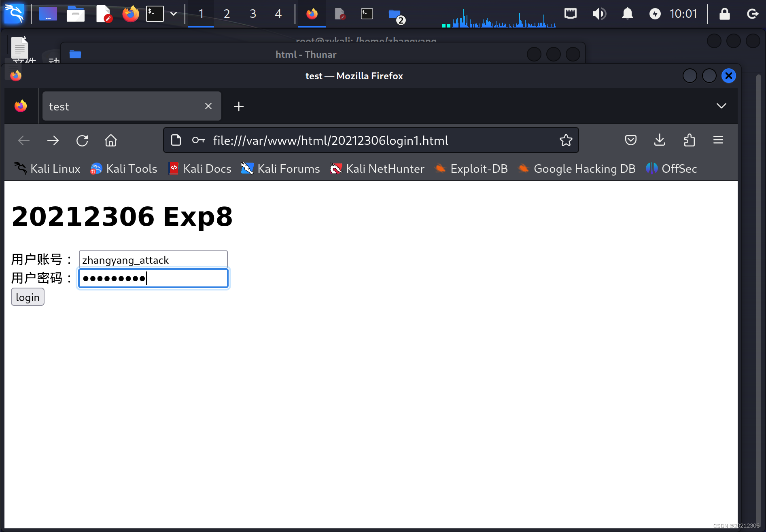
Task: Open the Exploit-DB bookmark
Action: click(471, 169)
